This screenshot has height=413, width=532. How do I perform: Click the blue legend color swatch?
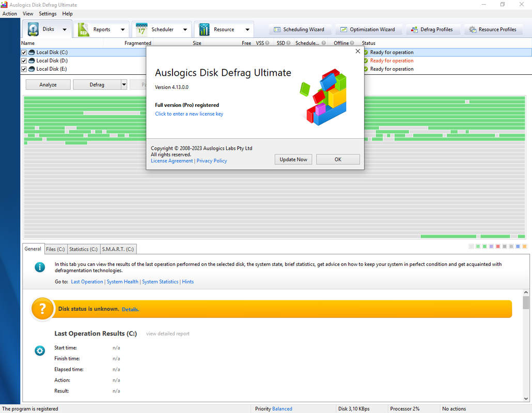click(518, 246)
